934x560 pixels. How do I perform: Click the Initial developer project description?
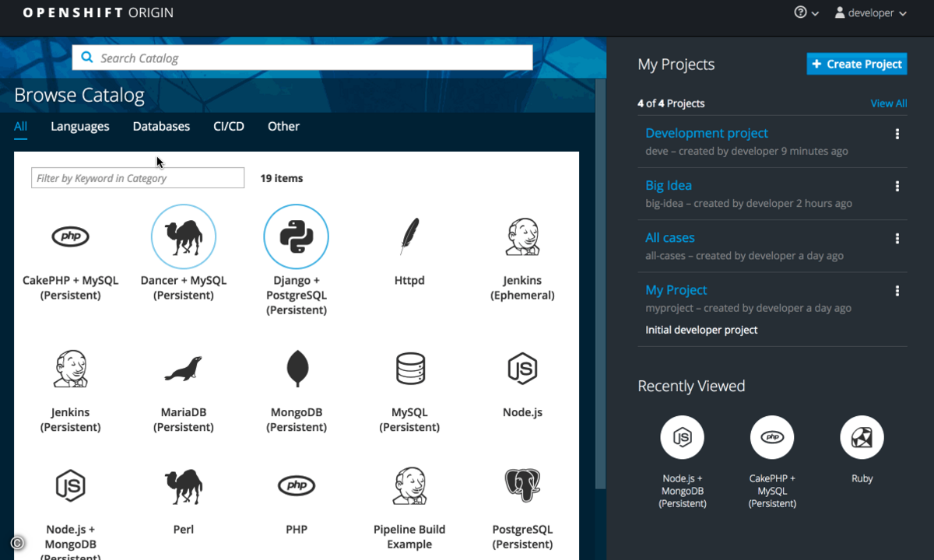701,330
